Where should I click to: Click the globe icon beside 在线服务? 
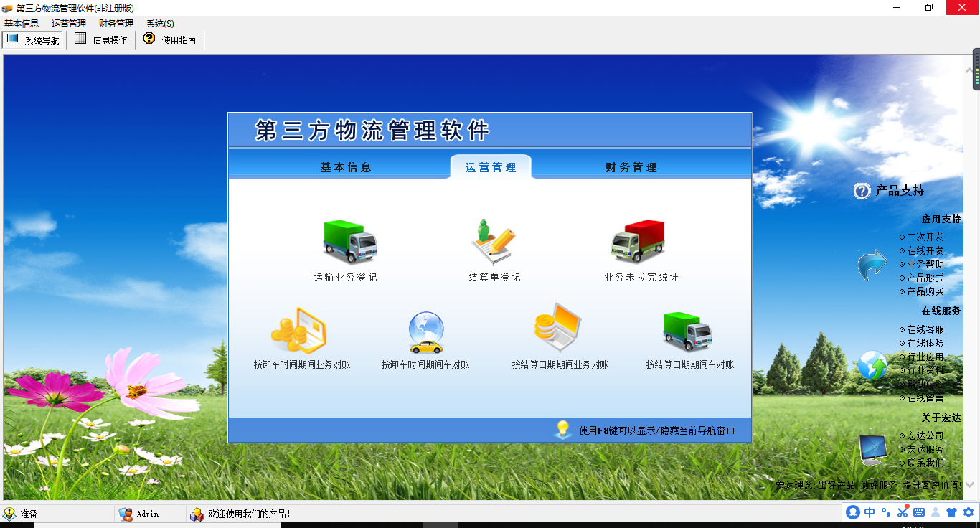point(872,365)
